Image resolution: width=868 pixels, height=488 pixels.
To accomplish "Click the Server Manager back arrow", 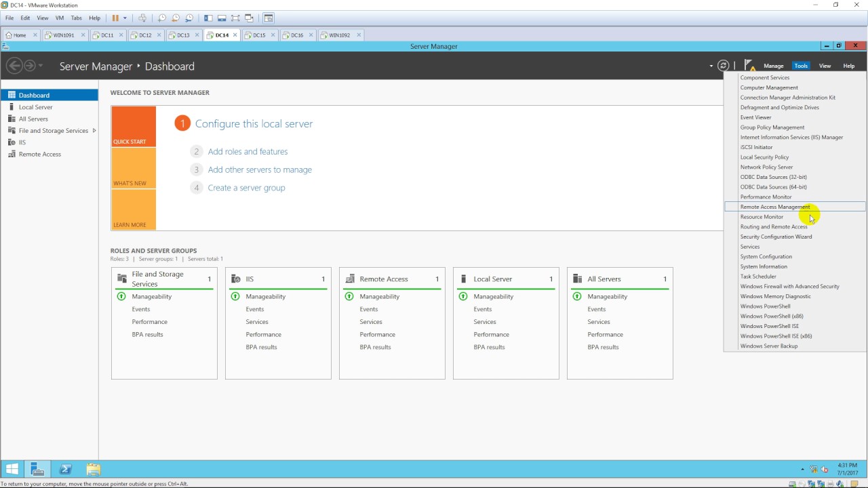I will (14, 66).
